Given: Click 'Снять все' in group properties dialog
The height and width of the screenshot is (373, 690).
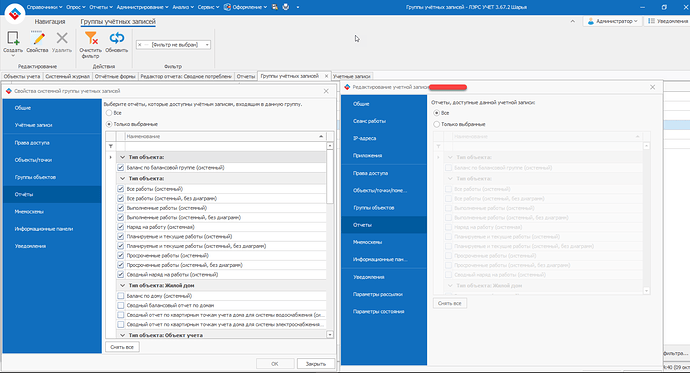Looking at the screenshot, I should [x=122, y=347].
